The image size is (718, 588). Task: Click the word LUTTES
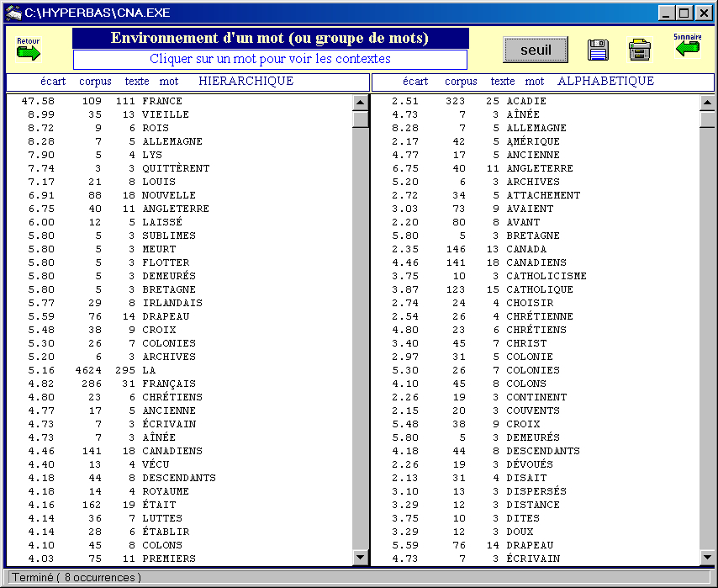[162, 518]
